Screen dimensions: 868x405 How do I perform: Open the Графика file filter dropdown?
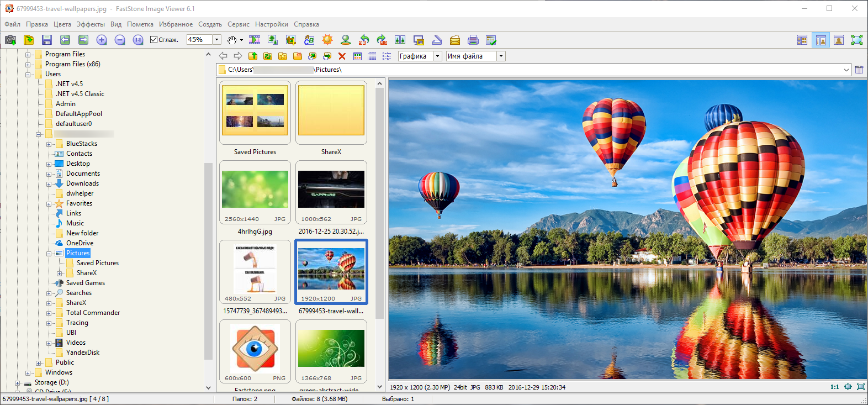point(438,56)
